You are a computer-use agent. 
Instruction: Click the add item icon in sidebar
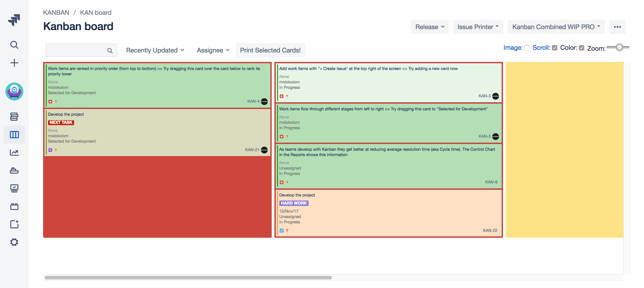(14, 224)
